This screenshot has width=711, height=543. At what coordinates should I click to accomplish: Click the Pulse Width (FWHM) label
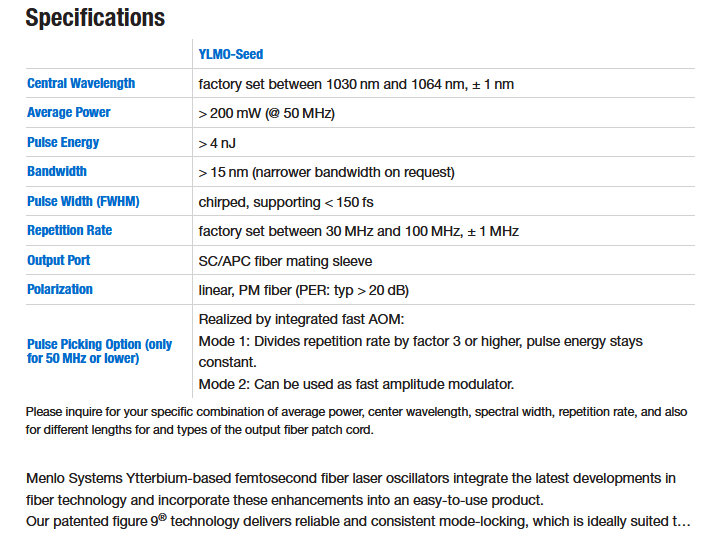click(83, 201)
